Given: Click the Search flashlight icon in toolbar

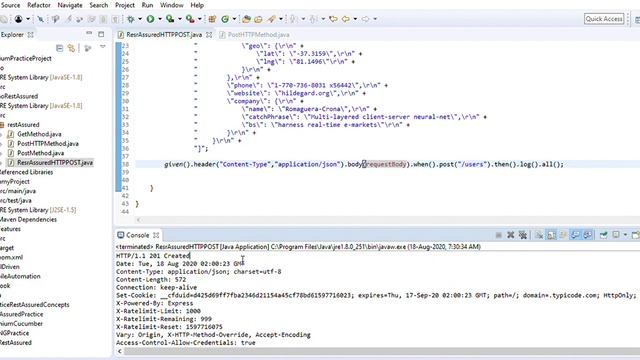Looking at the screenshot, I should coord(271,19).
